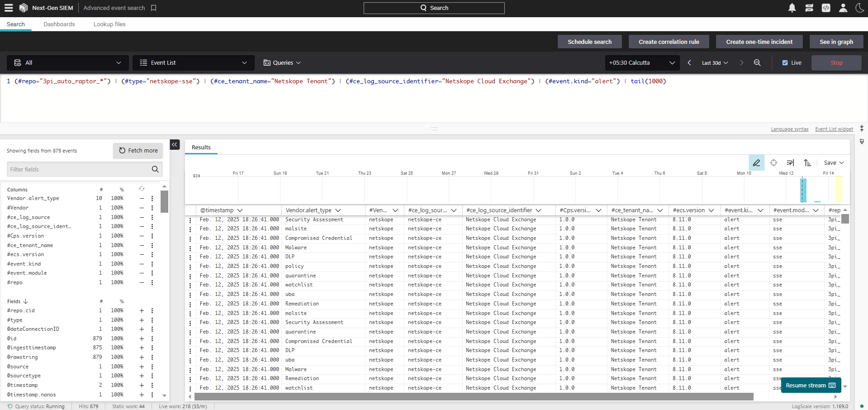Click the fields panel vertical scrollbar thumb
This screenshot has width=868, height=410.
point(165,202)
